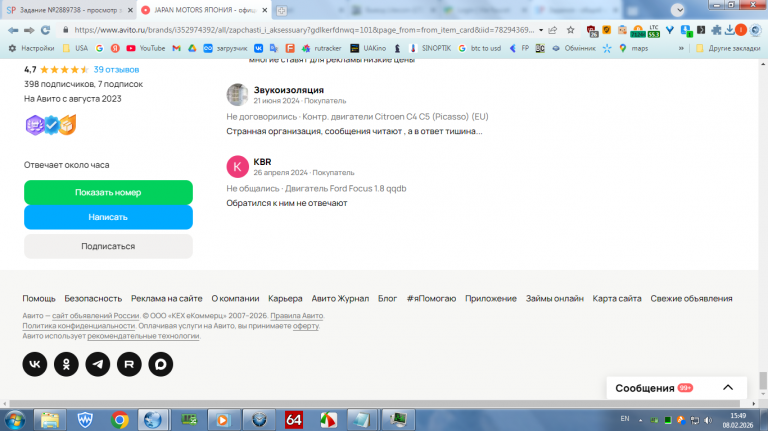Image resolution: width=768 pixels, height=431 pixels.
Task: Open the extensions puzzle icon
Action: pos(716,30)
